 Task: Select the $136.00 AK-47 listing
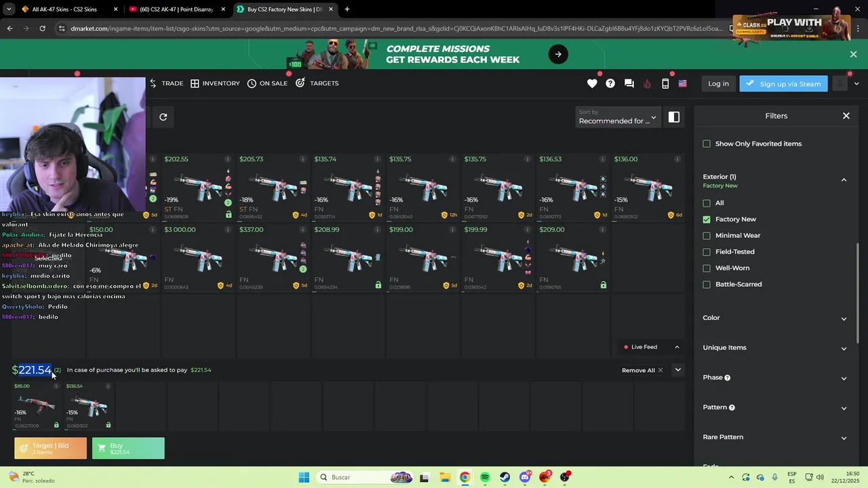[648, 188]
